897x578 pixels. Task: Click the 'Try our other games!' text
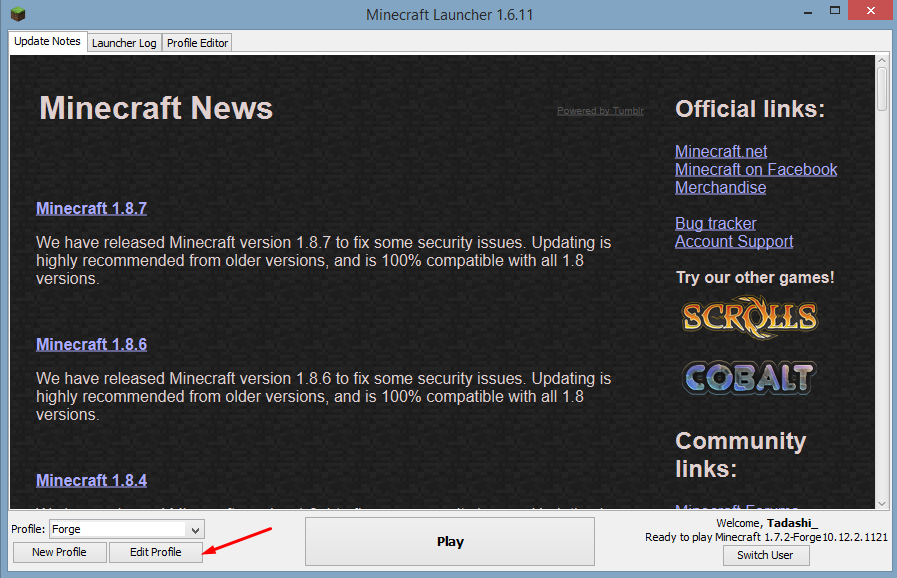[x=755, y=278]
